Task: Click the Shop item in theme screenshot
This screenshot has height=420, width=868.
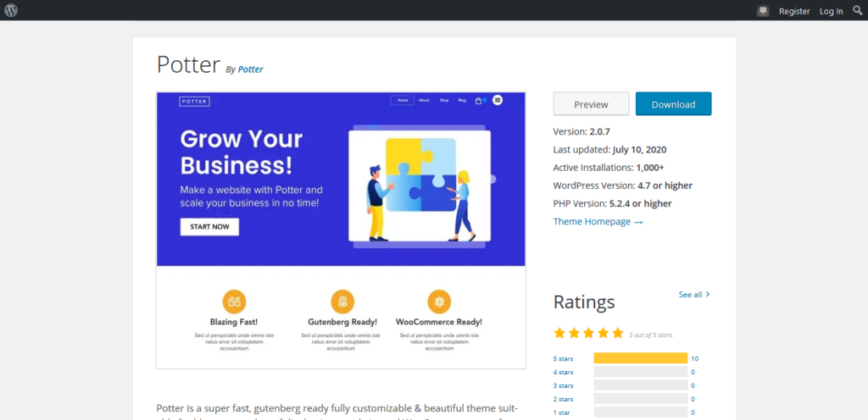Action: [444, 101]
